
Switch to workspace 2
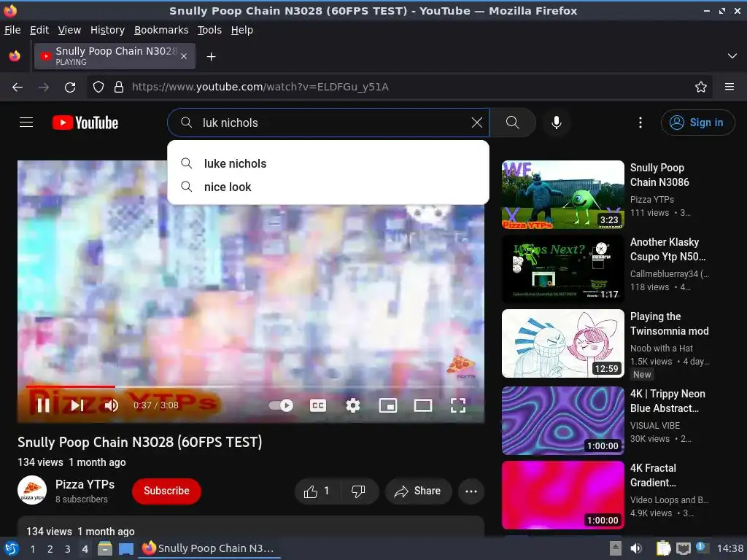pyautogui.click(x=50, y=549)
